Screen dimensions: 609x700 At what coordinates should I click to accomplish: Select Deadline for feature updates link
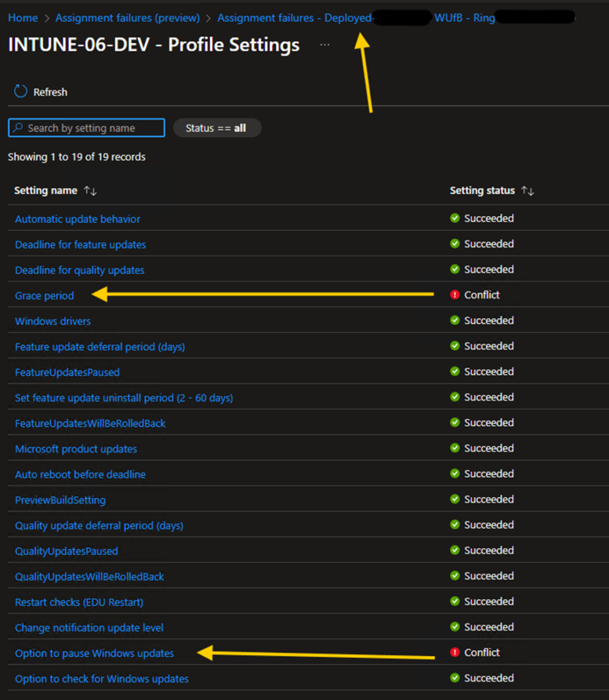tap(80, 245)
